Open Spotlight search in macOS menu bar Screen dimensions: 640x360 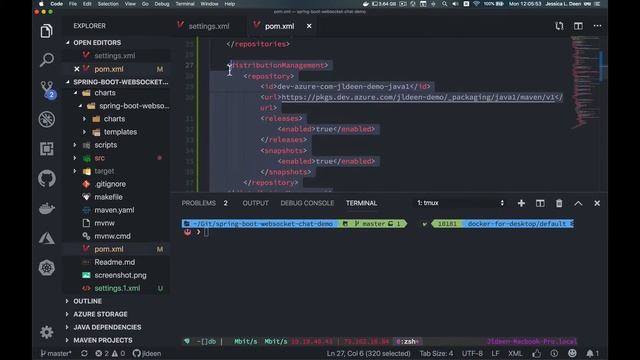click(x=444, y=4)
